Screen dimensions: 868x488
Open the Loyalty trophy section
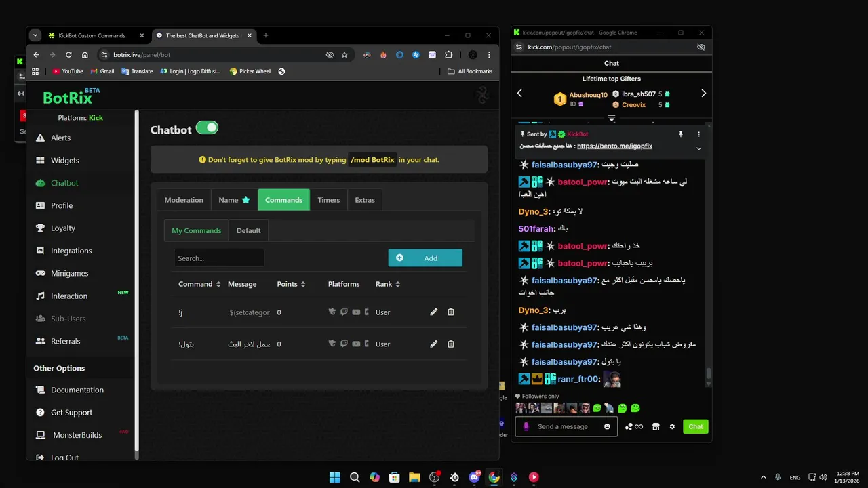click(x=62, y=228)
